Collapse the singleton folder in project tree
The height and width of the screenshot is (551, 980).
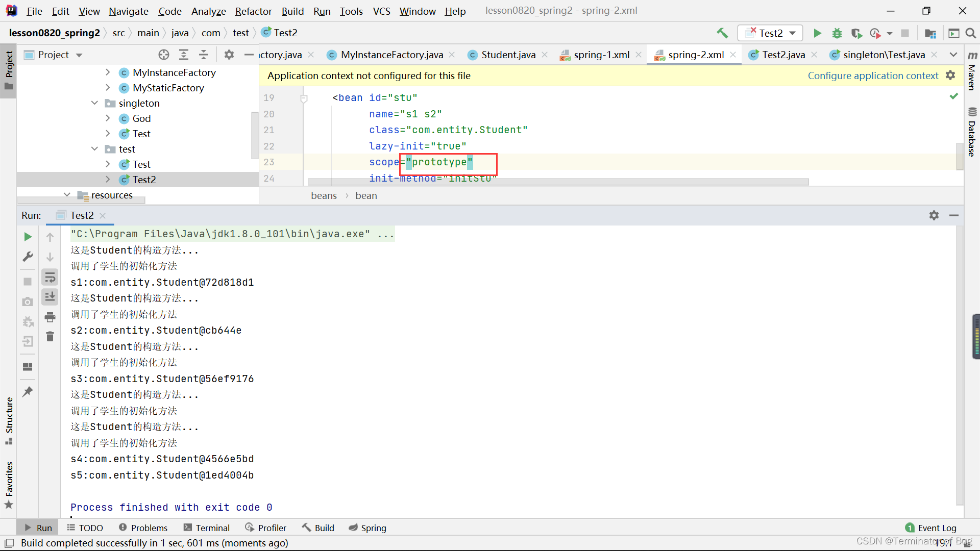point(94,103)
